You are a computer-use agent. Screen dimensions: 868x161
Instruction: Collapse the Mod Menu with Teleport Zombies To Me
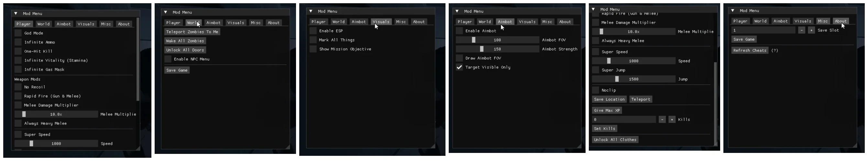click(165, 12)
